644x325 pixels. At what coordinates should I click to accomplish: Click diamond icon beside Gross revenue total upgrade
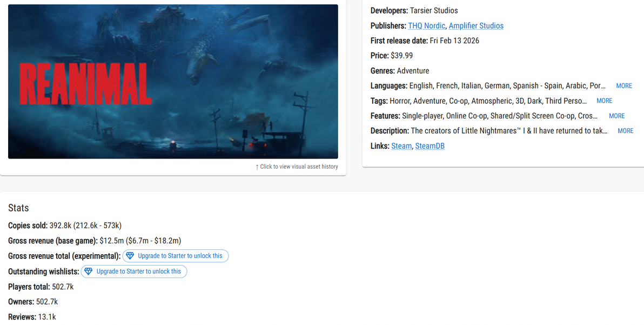tap(130, 256)
